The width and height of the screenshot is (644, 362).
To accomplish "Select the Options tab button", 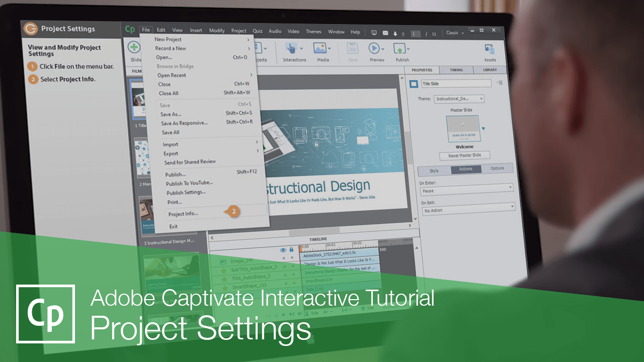I will coord(498,168).
